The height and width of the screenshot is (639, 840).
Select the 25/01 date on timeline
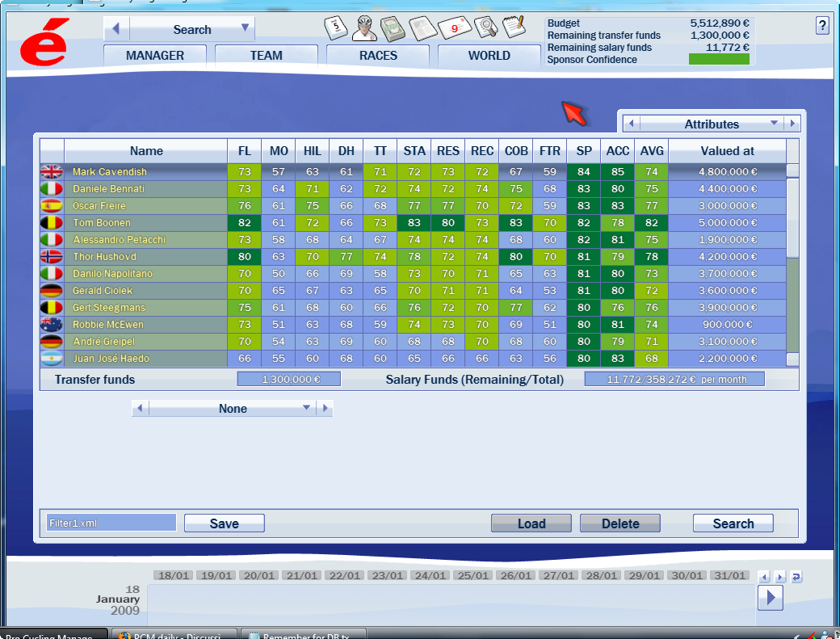point(472,576)
